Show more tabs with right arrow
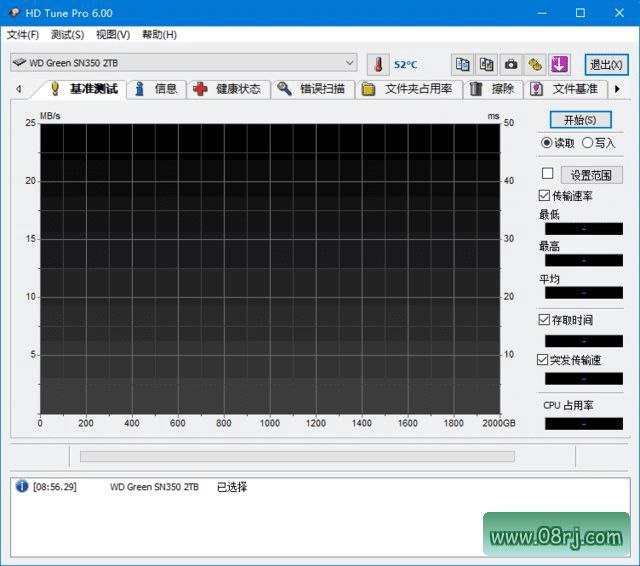This screenshot has width=640, height=566. pyautogui.click(x=617, y=89)
